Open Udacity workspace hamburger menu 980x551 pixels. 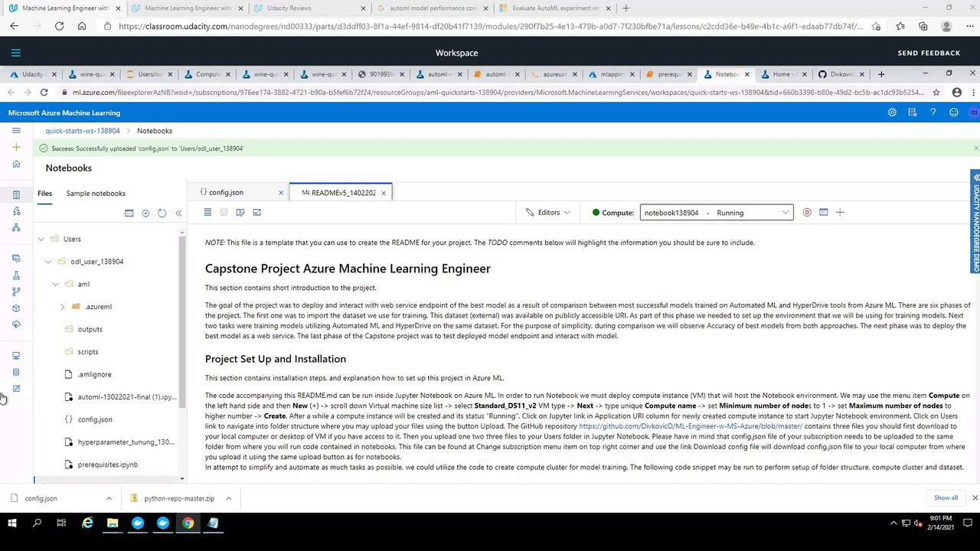pos(16,53)
